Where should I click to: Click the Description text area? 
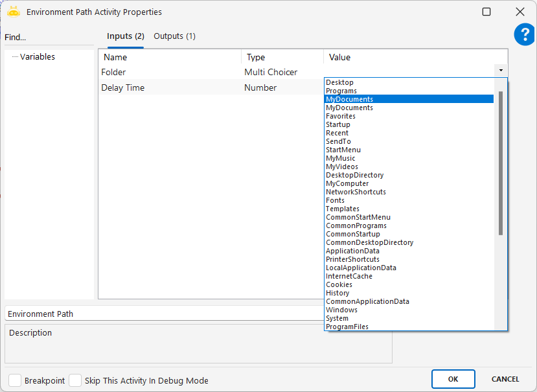[x=198, y=343]
